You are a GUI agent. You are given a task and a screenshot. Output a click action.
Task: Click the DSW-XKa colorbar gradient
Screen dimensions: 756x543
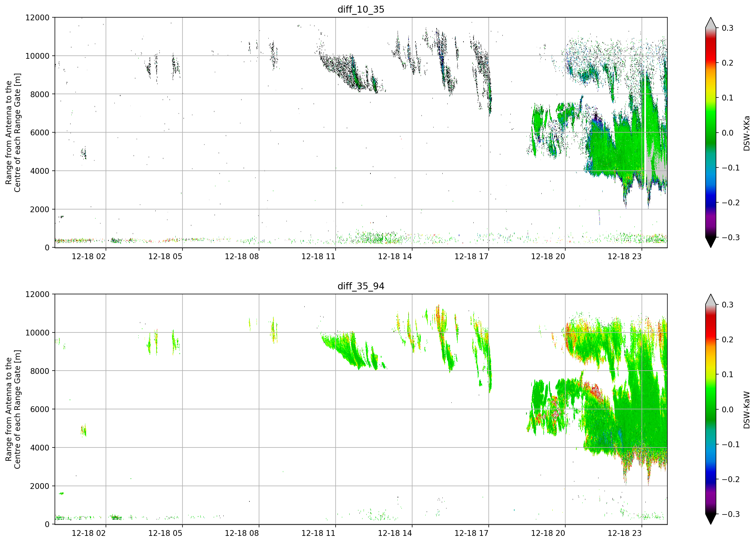pos(711,132)
